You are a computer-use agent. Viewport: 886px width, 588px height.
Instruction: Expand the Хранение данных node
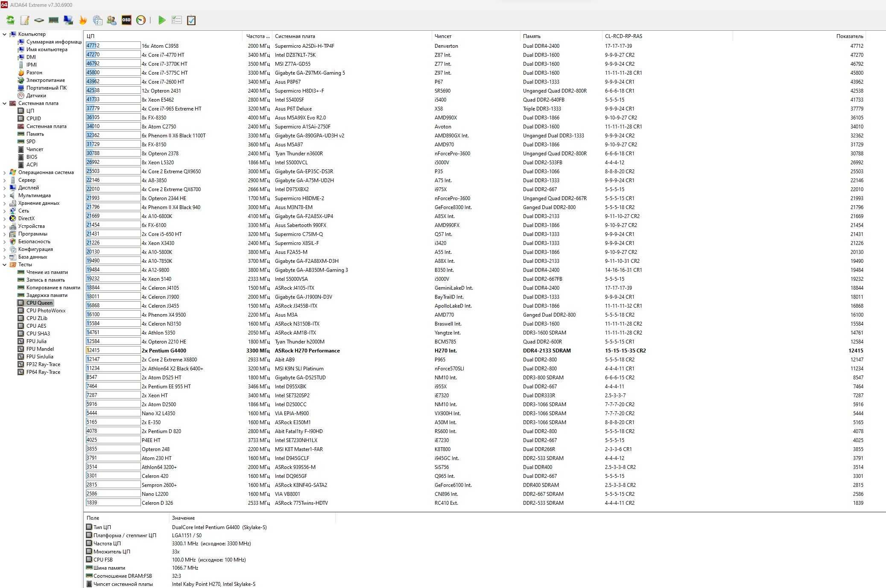[5, 203]
